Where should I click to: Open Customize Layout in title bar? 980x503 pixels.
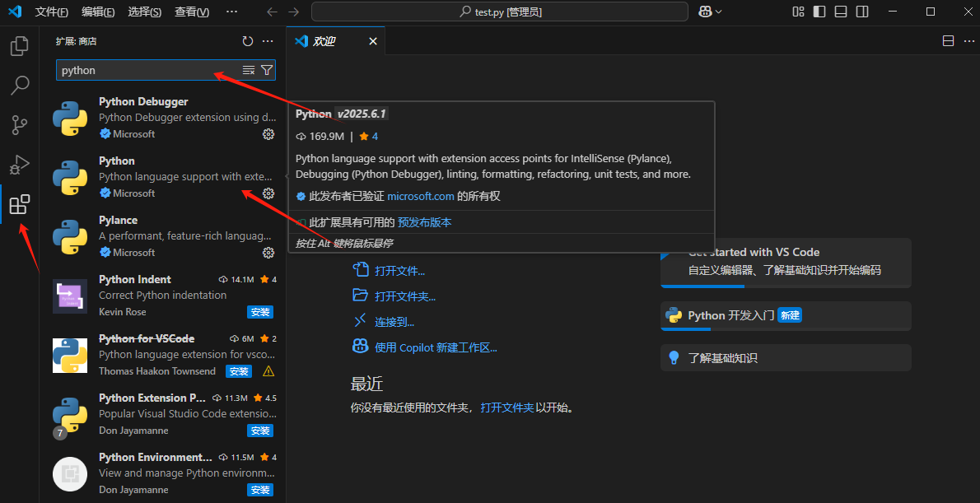pos(798,12)
